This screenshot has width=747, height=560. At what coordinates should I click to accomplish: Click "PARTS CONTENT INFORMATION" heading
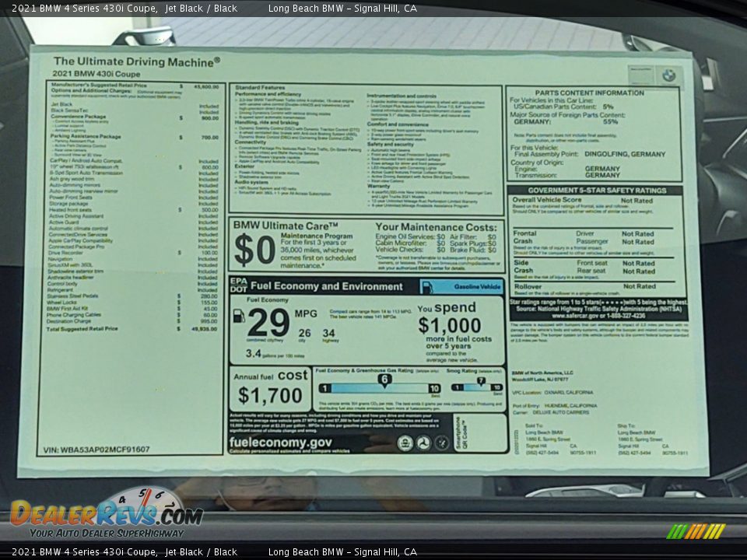pyautogui.click(x=589, y=93)
